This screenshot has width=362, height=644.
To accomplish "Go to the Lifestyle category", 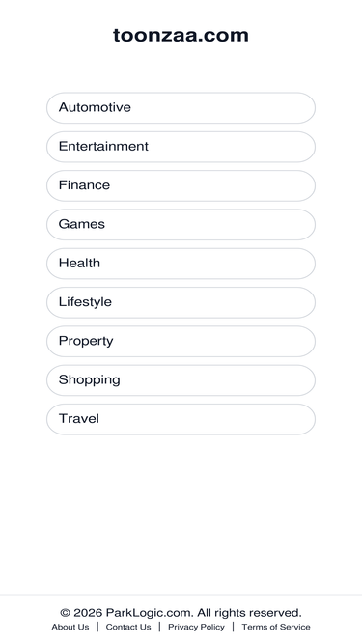I will (181, 302).
